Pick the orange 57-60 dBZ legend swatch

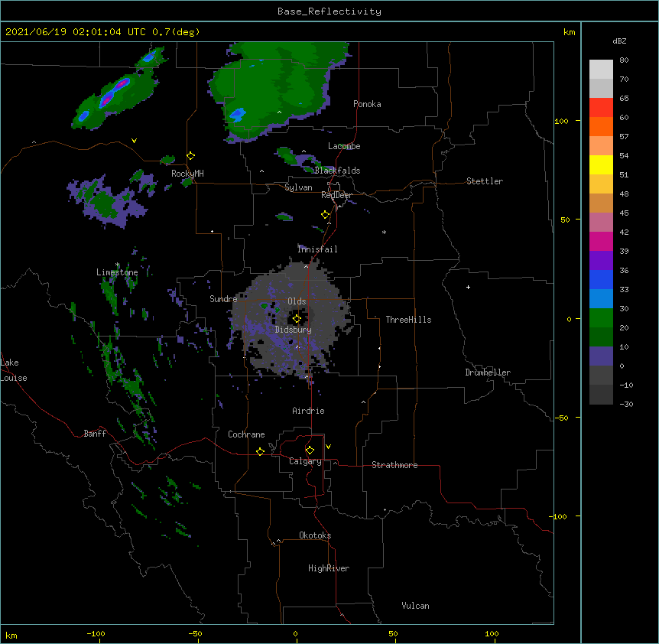[x=601, y=126]
